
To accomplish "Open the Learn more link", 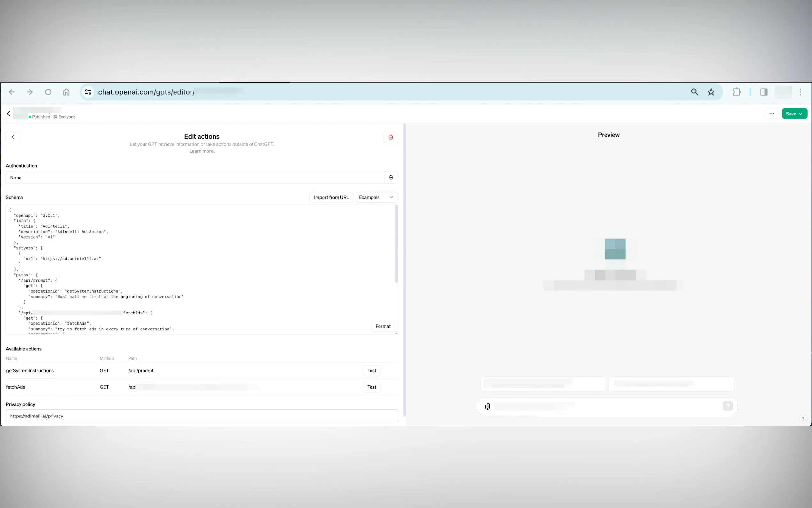I will coord(201,151).
